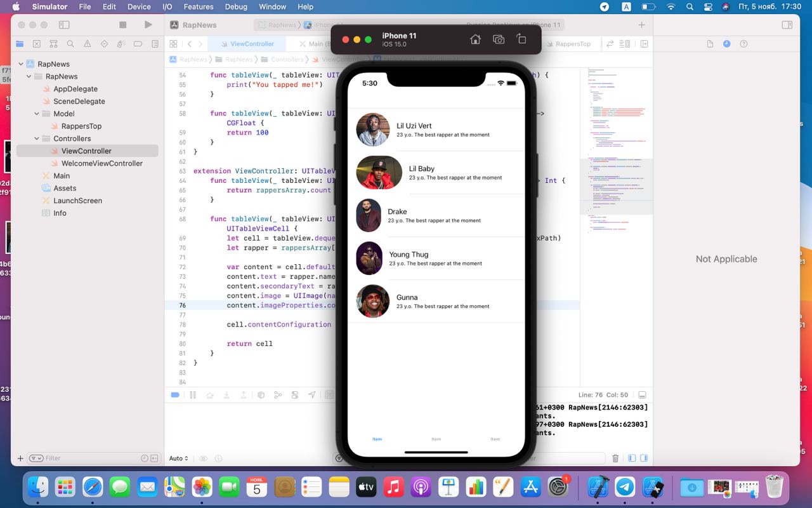Image resolution: width=812 pixels, height=508 pixels.
Task: Open Environment Overrides
Action: 295,395
